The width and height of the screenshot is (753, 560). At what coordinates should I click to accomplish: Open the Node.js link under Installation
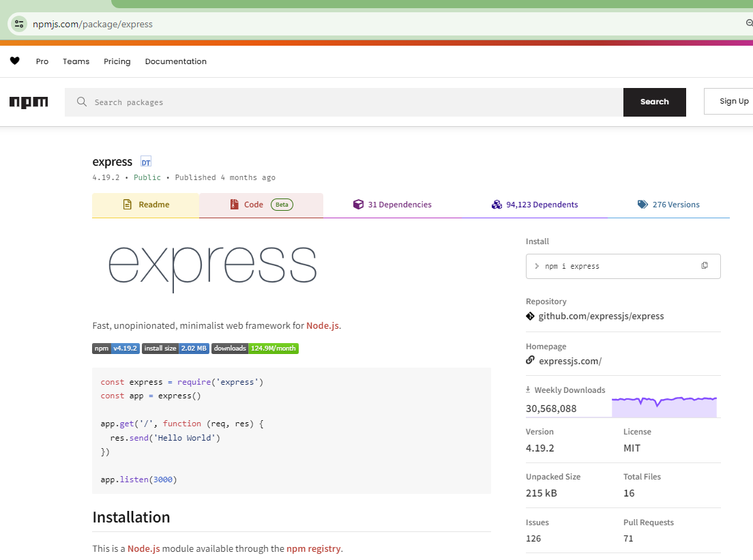pos(144,548)
